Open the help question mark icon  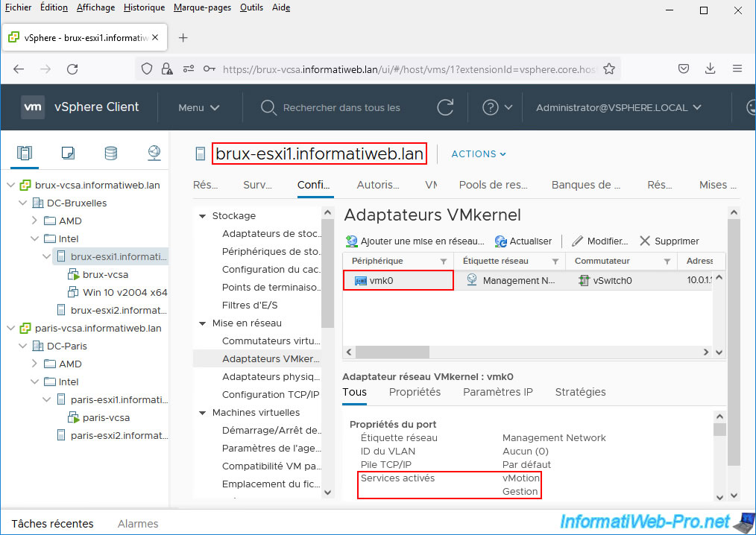tap(490, 107)
